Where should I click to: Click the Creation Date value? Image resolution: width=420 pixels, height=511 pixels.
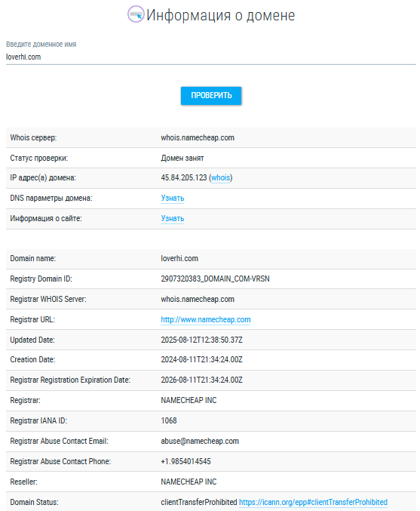201,359
